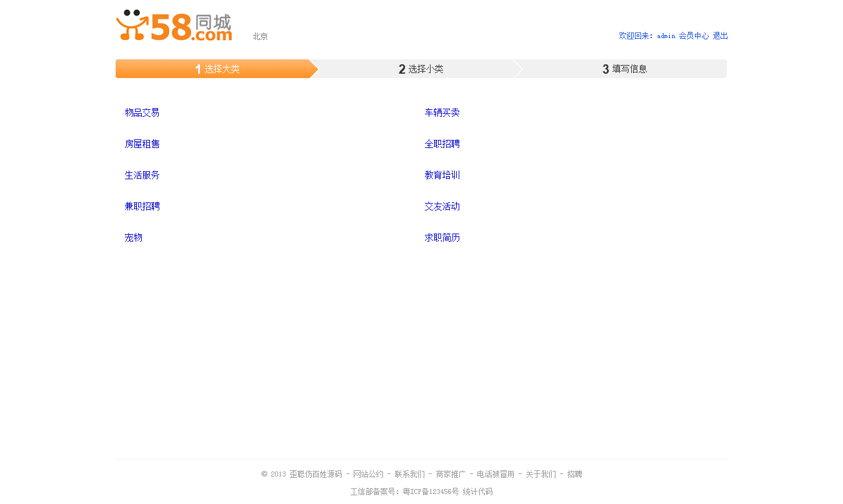Open 商家推广 footer link

[x=451, y=475]
